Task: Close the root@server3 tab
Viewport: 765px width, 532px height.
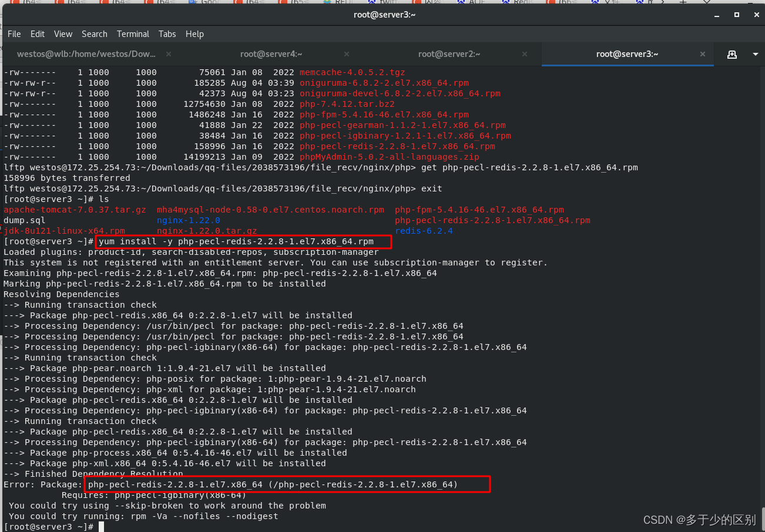Action: (703, 54)
